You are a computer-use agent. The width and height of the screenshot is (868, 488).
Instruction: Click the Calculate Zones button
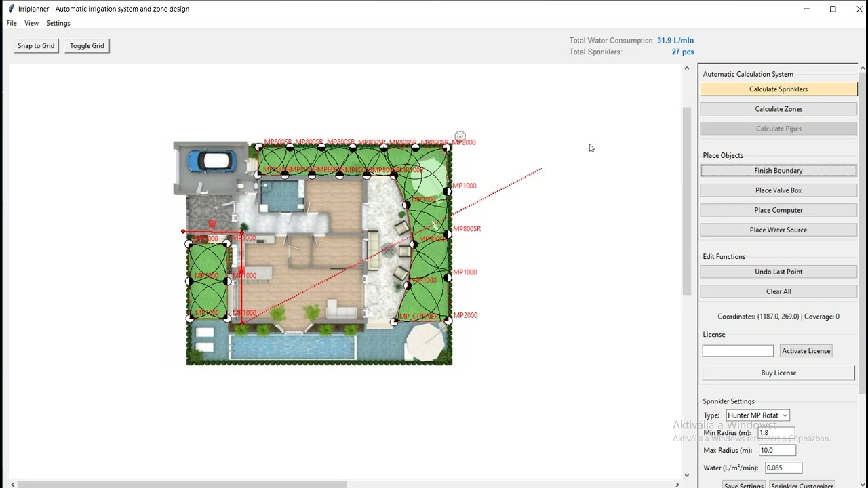pyautogui.click(x=778, y=108)
